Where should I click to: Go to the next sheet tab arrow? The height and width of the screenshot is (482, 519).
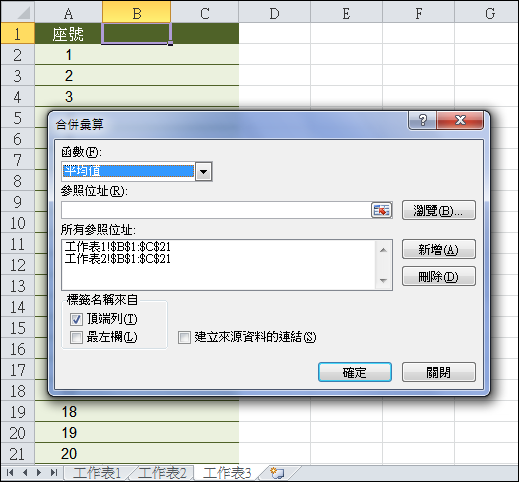(39, 472)
